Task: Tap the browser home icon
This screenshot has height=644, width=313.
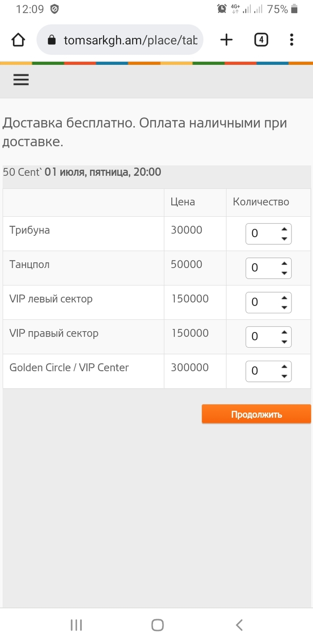Action: [x=18, y=40]
